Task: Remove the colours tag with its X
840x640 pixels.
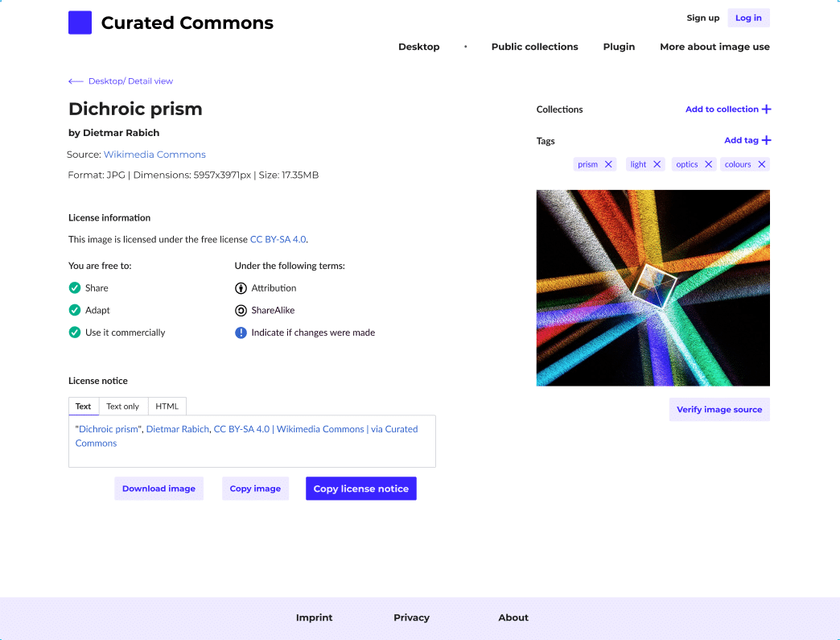Action: tap(761, 164)
